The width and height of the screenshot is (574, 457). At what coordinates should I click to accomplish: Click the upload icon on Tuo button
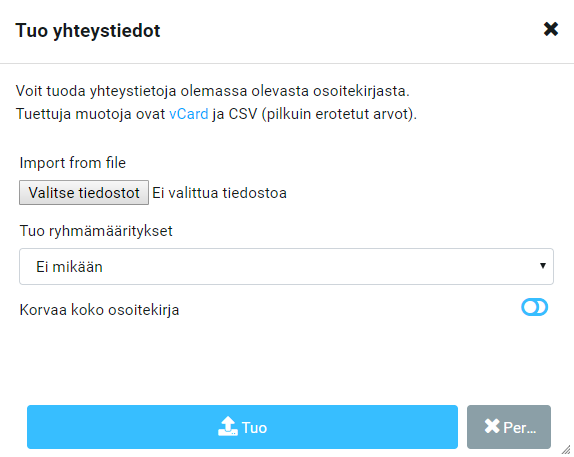click(228, 426)
